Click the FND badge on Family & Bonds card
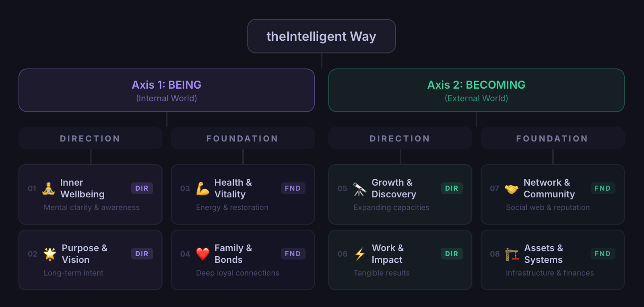Viewport: 644px width, 307px height. [x=293, y=254]
